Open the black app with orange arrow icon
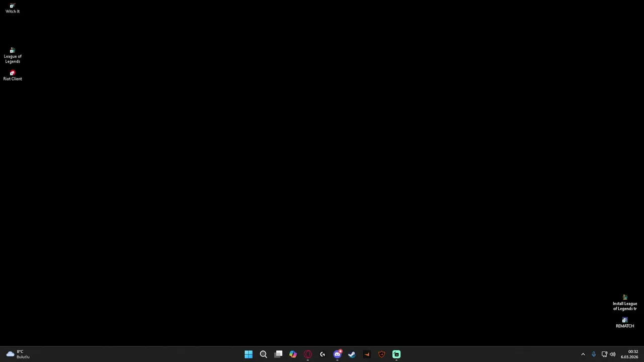This screenshot has width=644, height=362. (367, 354)
